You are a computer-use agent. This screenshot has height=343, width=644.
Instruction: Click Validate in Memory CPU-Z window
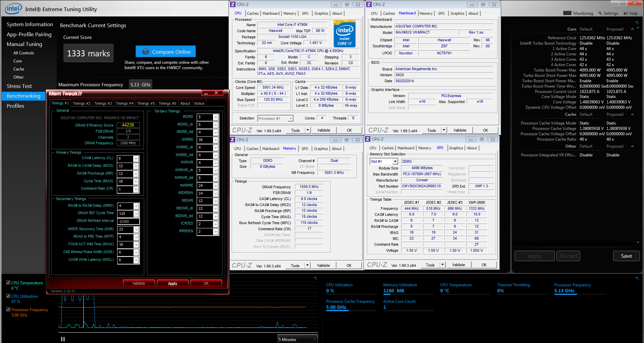pyautogui.click(x=323, y=265)
